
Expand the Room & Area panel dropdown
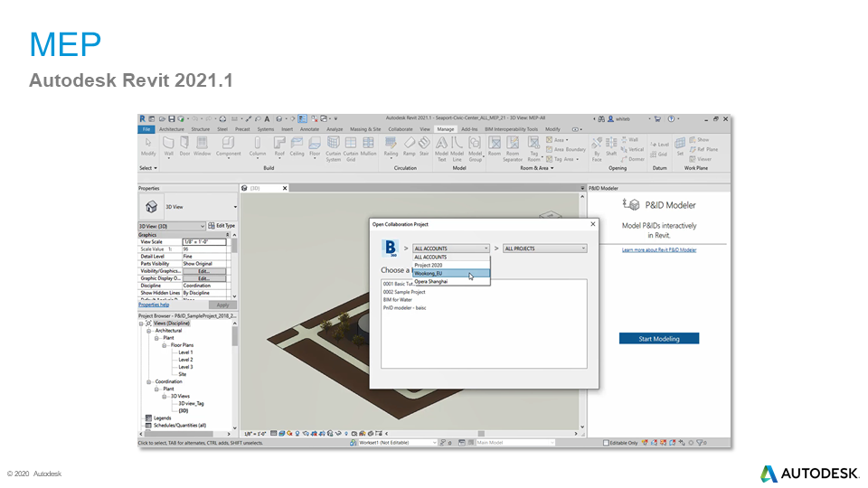click(536, 168)
